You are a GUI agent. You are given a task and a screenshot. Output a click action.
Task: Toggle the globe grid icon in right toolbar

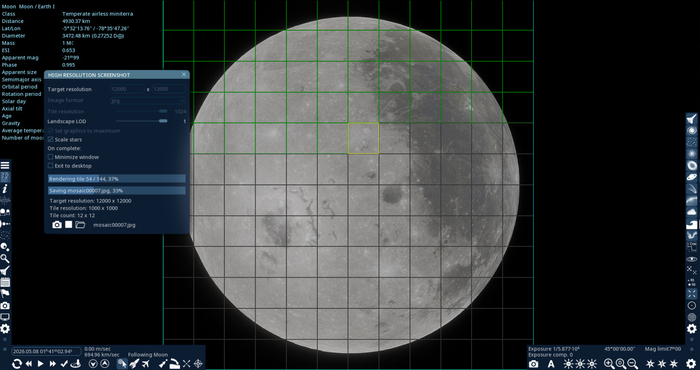(692, 317)
